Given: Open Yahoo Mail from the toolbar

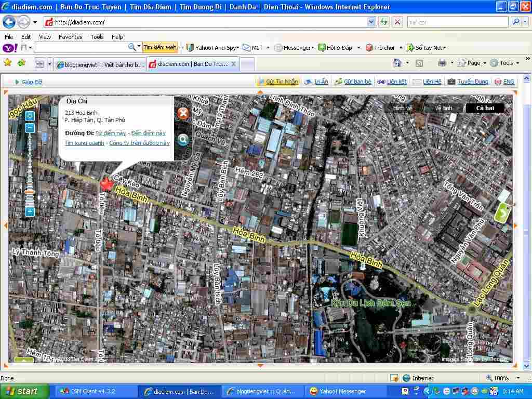Looking at the screenshot, I should tap(252, 48).
